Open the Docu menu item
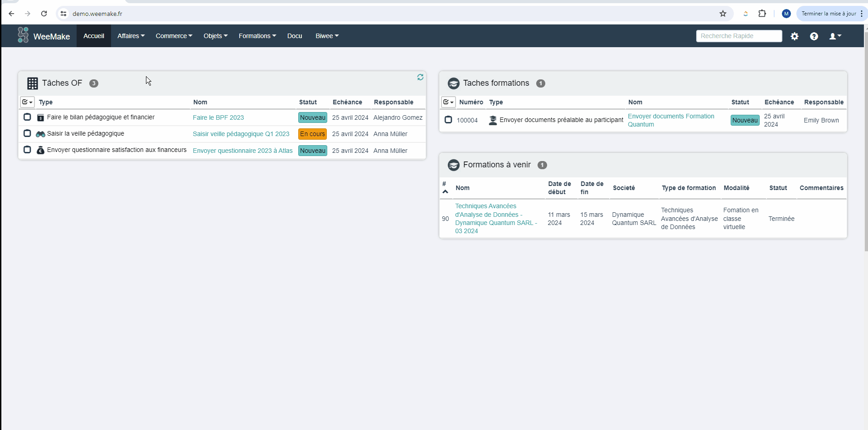 (x=294, y=36)
